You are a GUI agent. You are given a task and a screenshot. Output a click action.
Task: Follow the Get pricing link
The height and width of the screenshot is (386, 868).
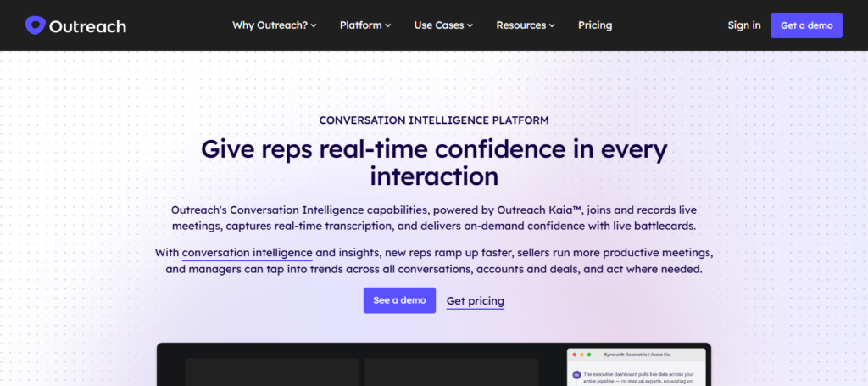click(x=476, y=301)
